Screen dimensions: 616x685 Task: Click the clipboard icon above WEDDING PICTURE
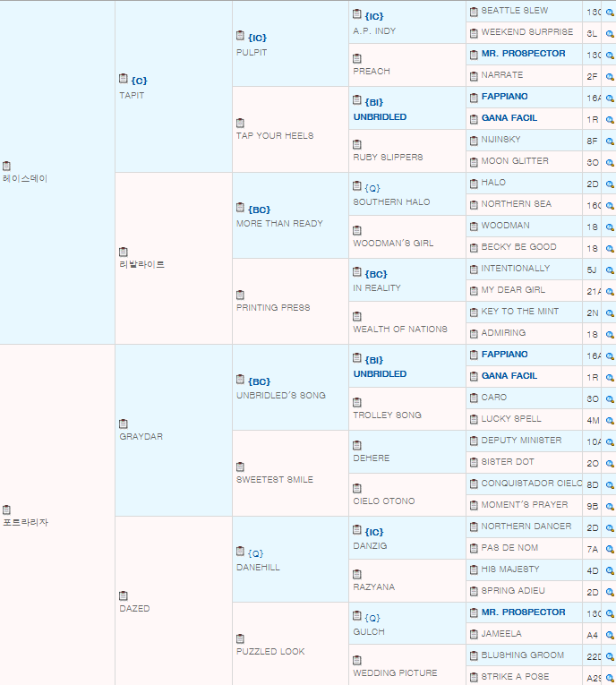[x=357, y=661]
